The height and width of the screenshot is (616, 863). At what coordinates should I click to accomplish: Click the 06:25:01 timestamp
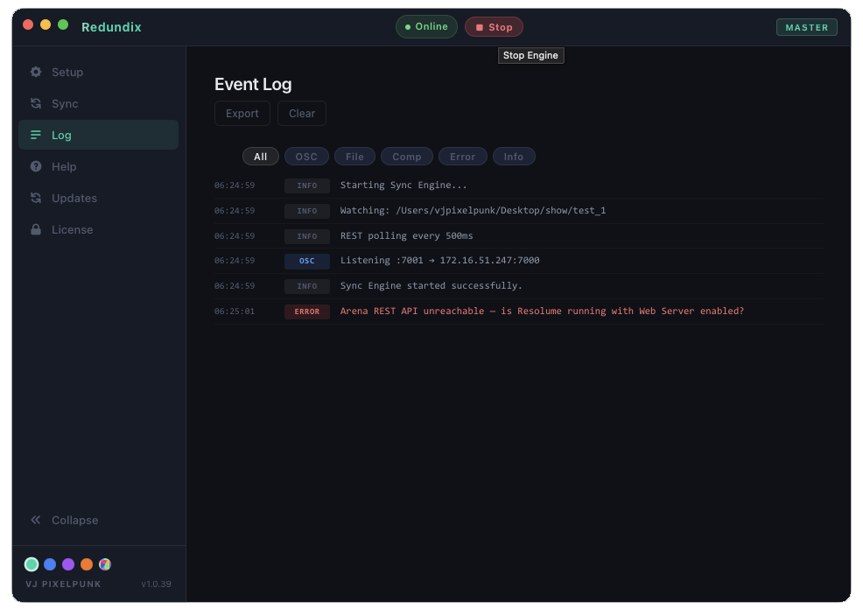pos(235,311)
